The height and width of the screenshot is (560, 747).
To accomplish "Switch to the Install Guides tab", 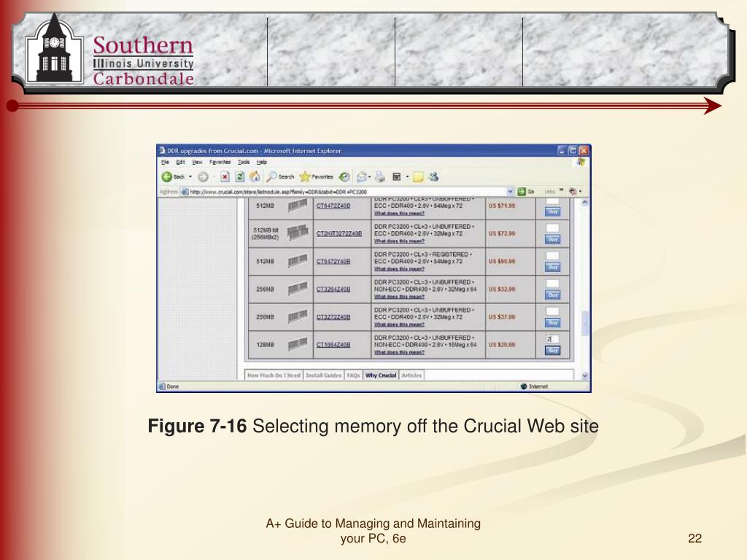I will (x=323, y=376).
